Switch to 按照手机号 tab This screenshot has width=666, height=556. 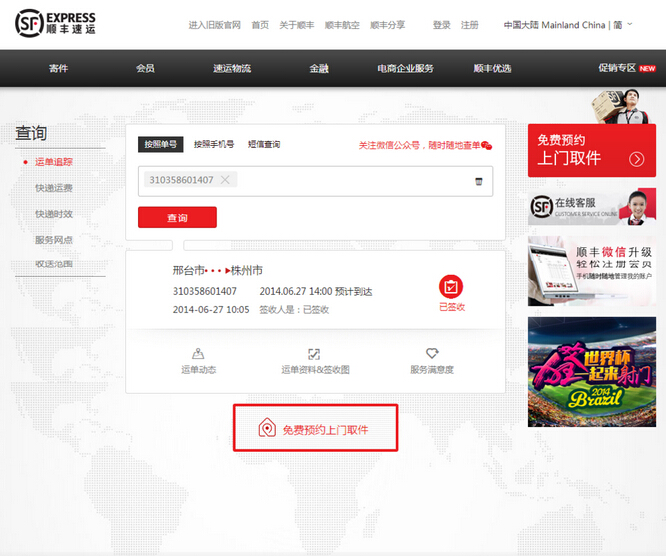214,144
